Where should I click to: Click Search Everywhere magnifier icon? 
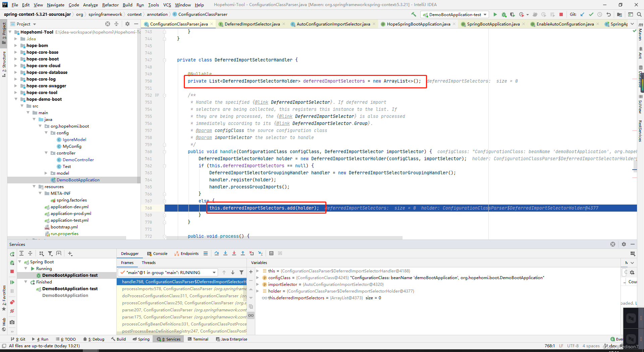pos(639,14)
